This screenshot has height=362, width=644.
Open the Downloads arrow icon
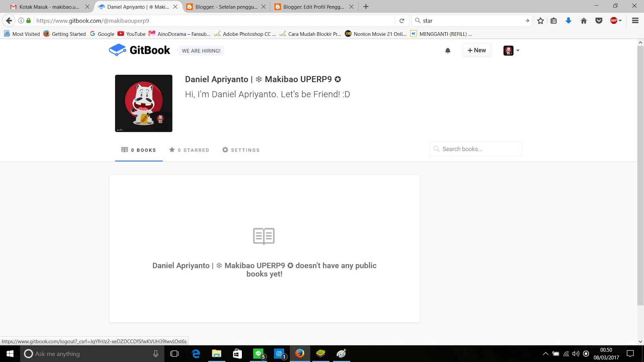(x=568, y=21)
